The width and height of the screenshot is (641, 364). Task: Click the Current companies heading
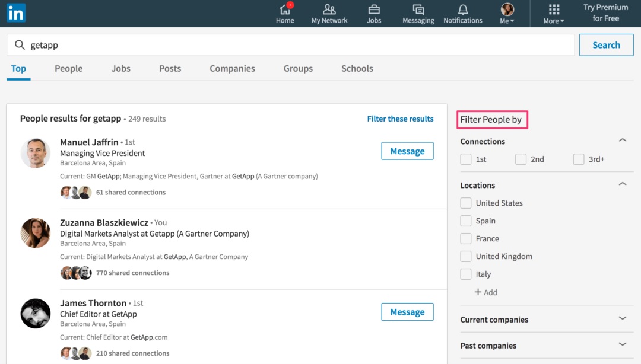[494, 320]
